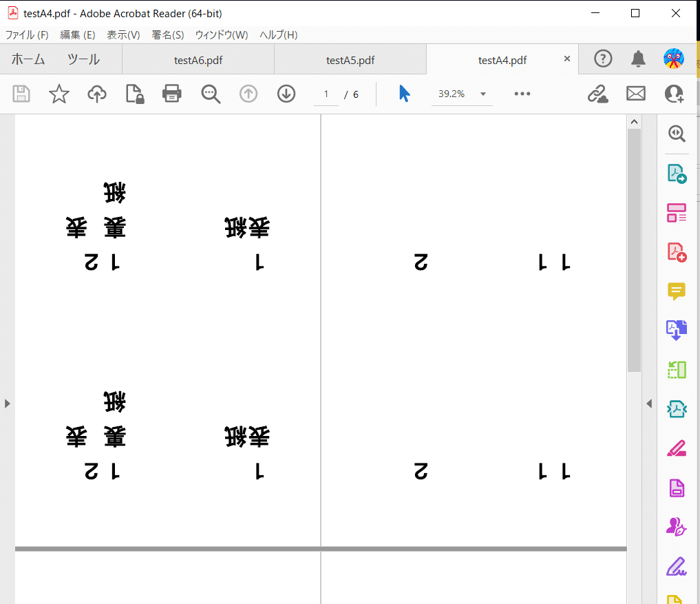
Task: Expand the left navigation pane arrow
Action: point(7,404)
